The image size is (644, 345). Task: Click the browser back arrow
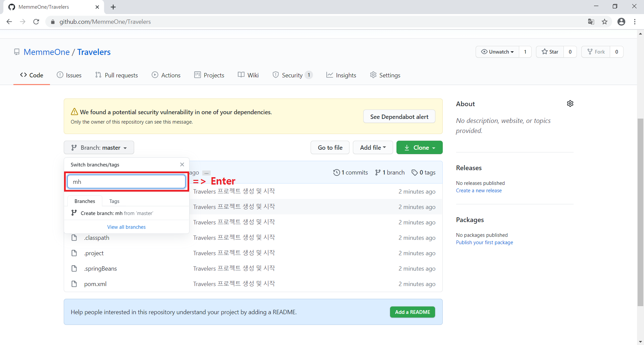[x=9, y=22]
